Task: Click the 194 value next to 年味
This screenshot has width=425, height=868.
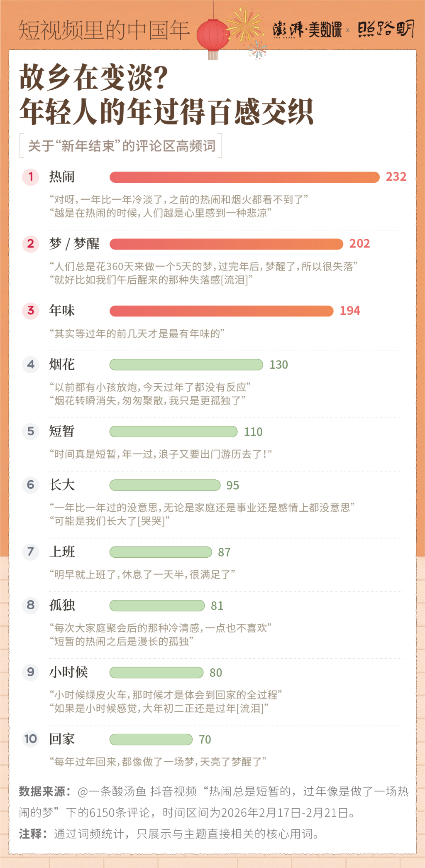Action: [x=350, y=311]
